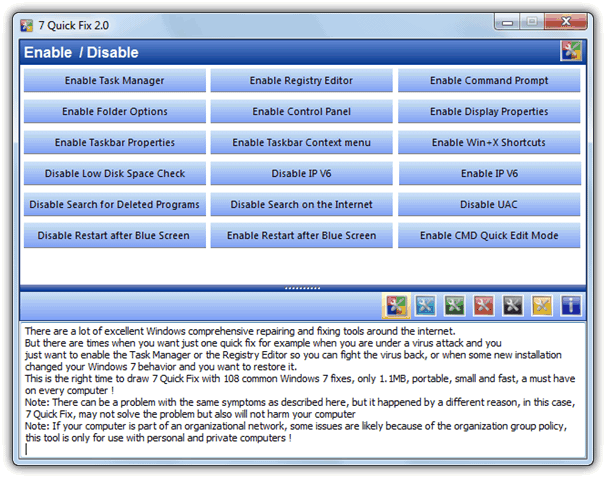
Task: Open the green tools category icon
Action: click(x=454, y=306)
